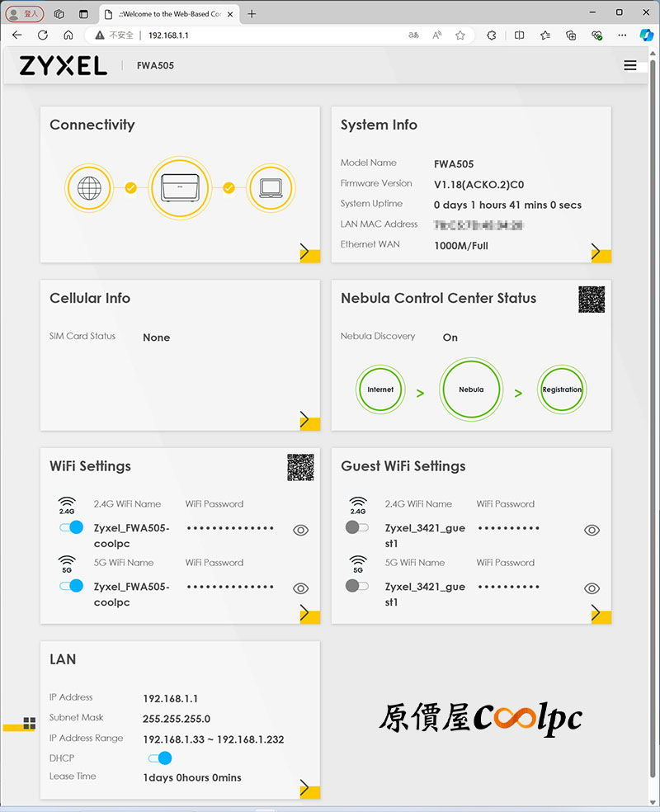Click the router device icon in Connectivity

[180, 188]
